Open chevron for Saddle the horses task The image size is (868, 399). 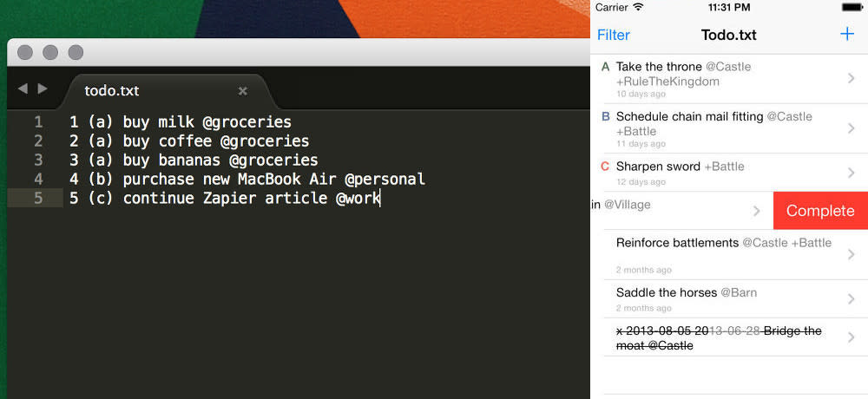852,299
